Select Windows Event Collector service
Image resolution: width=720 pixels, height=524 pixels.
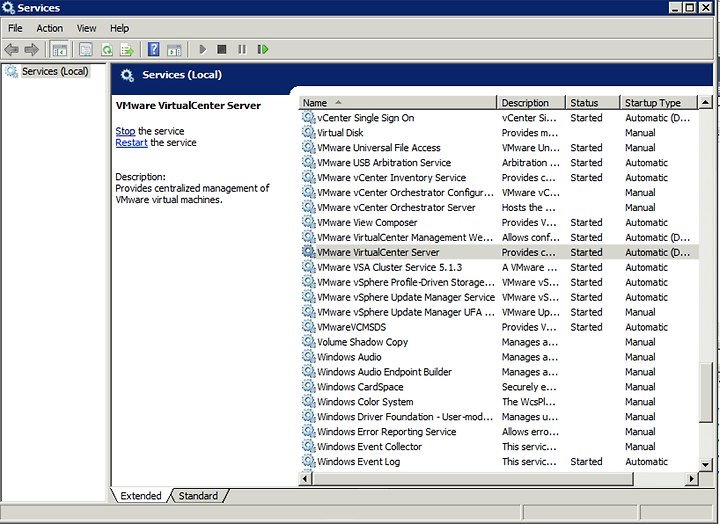[500, 447]
